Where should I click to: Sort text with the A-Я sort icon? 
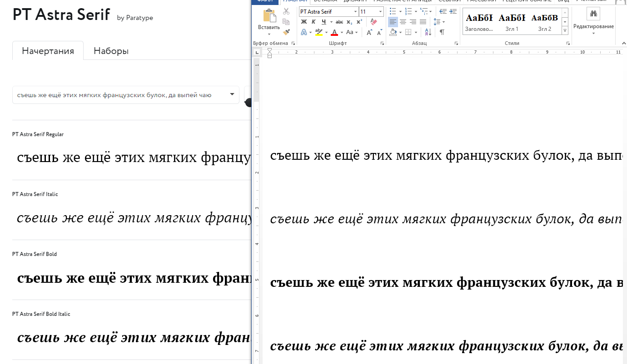tap(428, 32)
